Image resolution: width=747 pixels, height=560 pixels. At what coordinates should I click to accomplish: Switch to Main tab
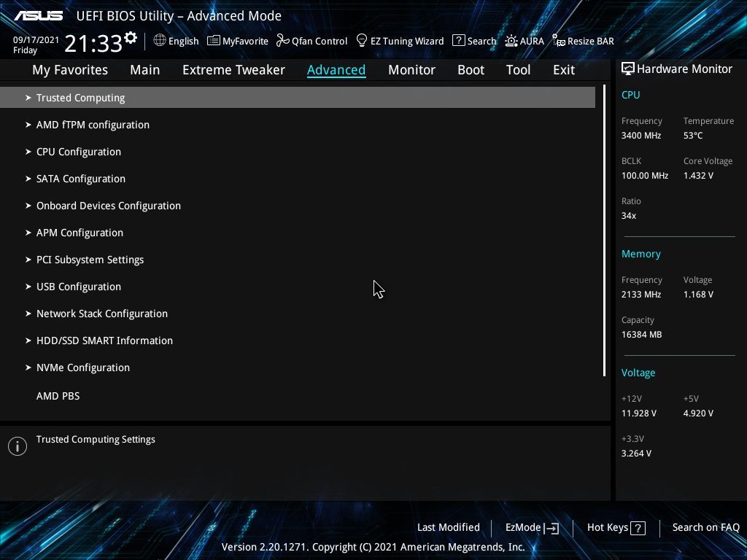coord(145,70)
